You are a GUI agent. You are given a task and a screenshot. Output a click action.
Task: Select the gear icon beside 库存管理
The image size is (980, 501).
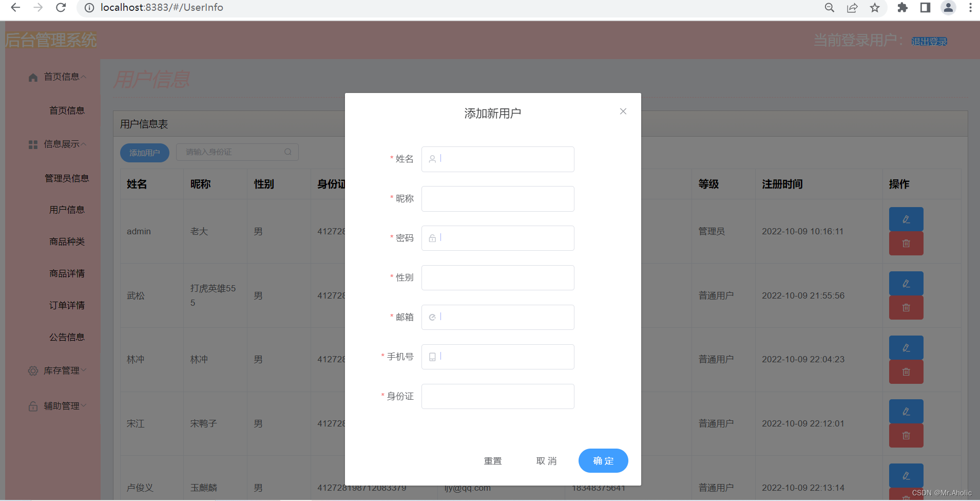click(33, 370)
